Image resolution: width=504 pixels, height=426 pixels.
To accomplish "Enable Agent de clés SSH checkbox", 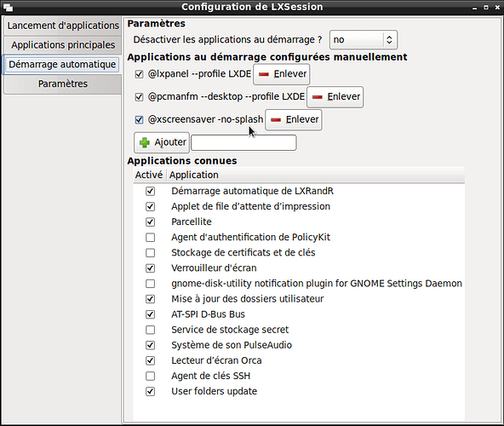I will (150, 376).
